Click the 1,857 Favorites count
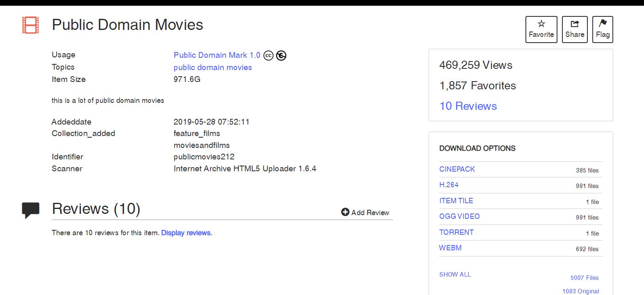This screenshot has height=295, width=644. (477, 86)
